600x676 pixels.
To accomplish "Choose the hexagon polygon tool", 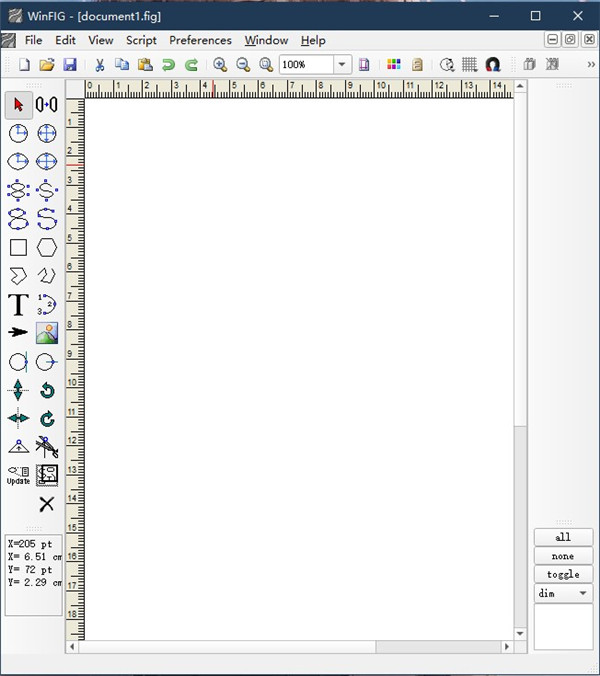I will [x=47, y=247].
